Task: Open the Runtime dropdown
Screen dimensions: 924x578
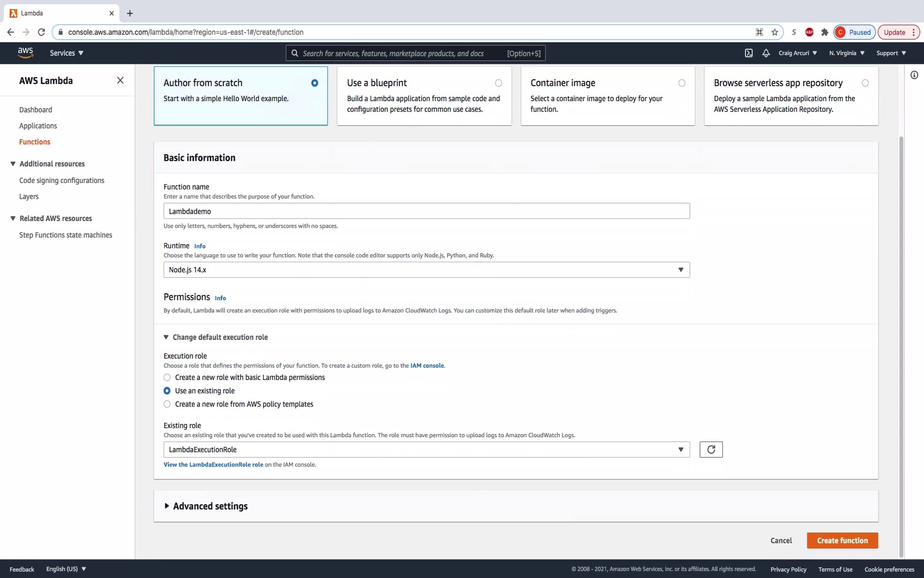Action: click(x=427, y=270)
